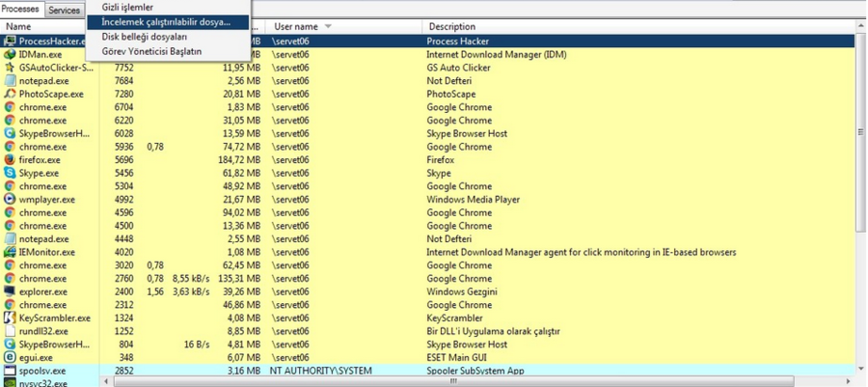Click the Skype.exe icon

tap(10, 173)
